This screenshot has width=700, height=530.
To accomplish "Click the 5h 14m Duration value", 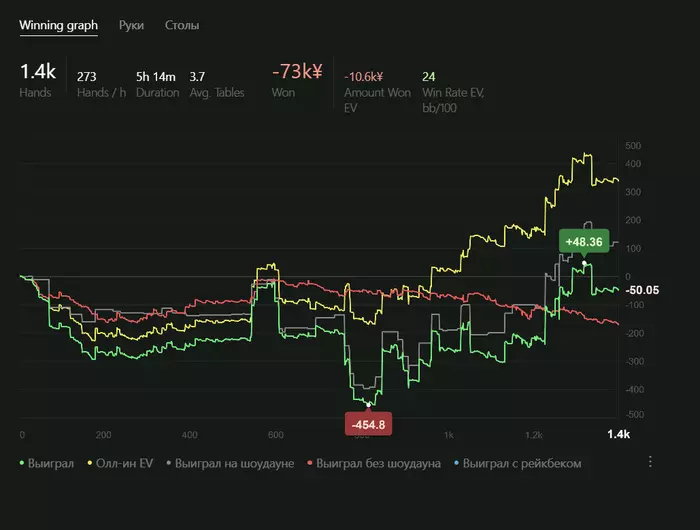I will click(156, 77).
